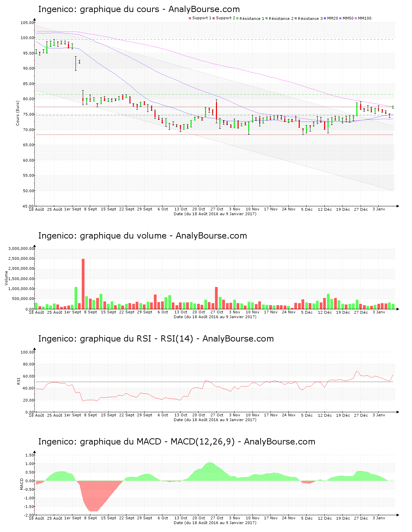Click the -2.00 value on the MACD axis
The image size is (412, 532).
(x=29, y=515)
